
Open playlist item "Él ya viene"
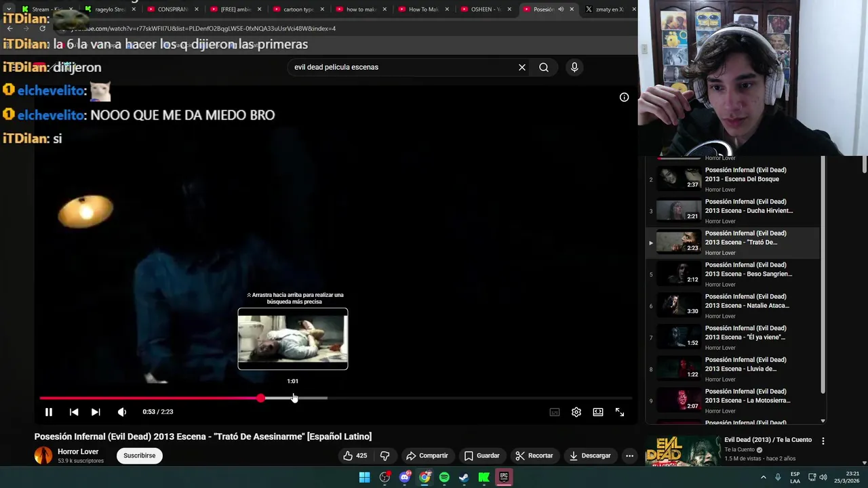pyautogui.click(x=732, y=338)
